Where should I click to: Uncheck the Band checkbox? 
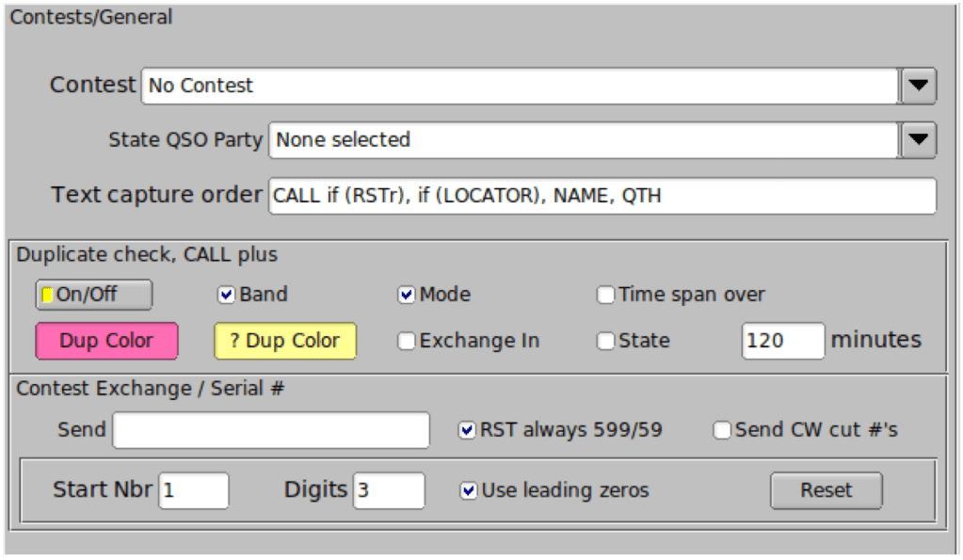pyautogui.click(x=226, y=295)
